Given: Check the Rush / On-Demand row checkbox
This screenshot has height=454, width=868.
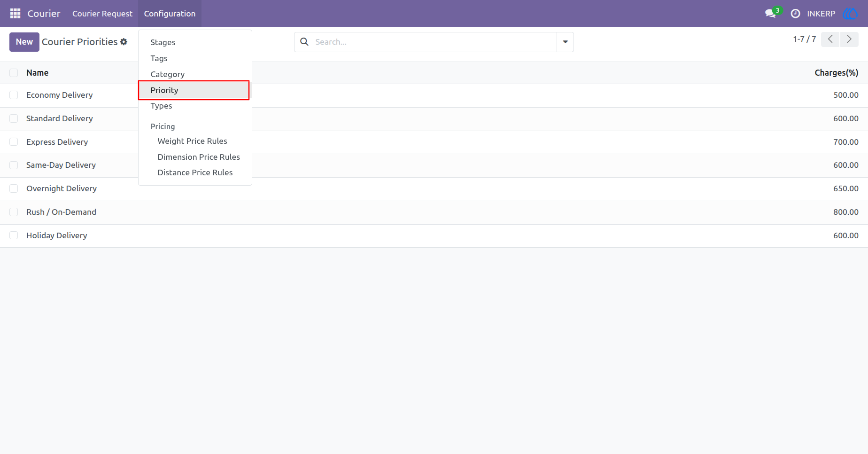Looking at the screenshot, I should [x=14, y=212].
